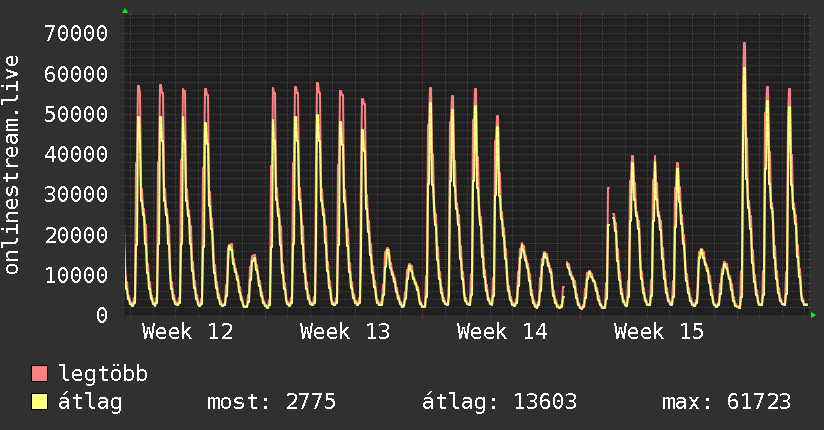Click the most: 2775 statistic
Image resolution: width=824 pixels, height=430 pixels.
point(271,402)
